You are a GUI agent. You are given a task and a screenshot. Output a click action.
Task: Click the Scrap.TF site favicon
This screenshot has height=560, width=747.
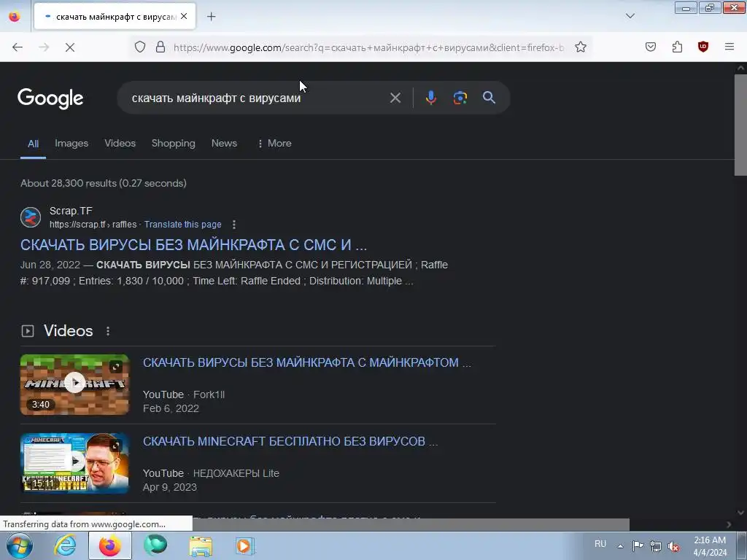(31, 217)
